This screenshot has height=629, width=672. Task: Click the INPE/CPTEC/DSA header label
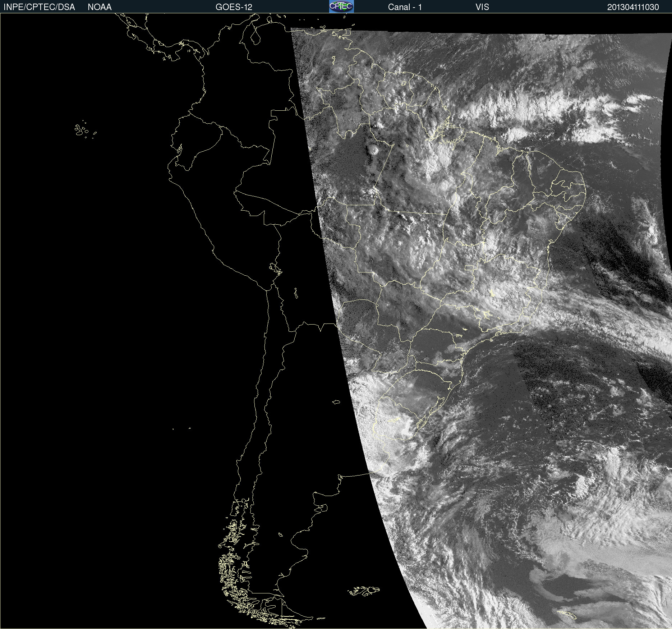tap(39, 7)
